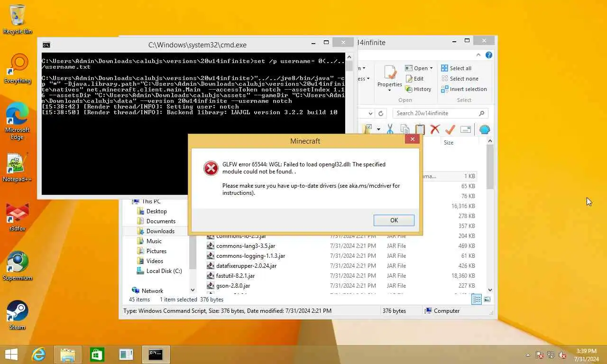
Task: Click the file list scroll up arrow
Action: pos(490,141)
